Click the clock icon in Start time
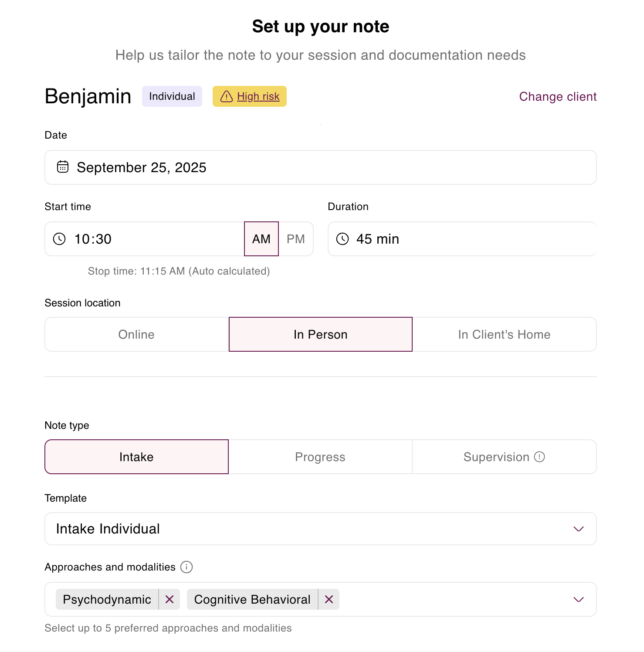The image size is (644, 652). point(59,239)
